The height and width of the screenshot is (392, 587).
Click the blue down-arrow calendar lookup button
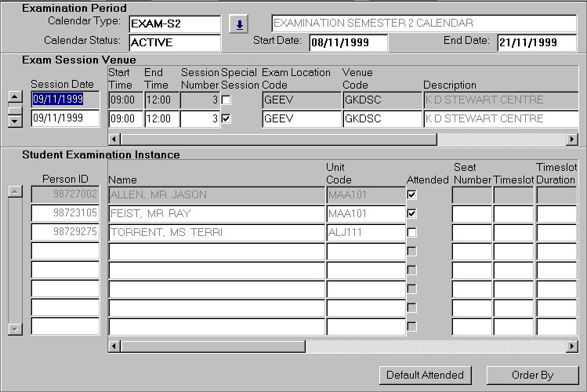click(240, 24)
